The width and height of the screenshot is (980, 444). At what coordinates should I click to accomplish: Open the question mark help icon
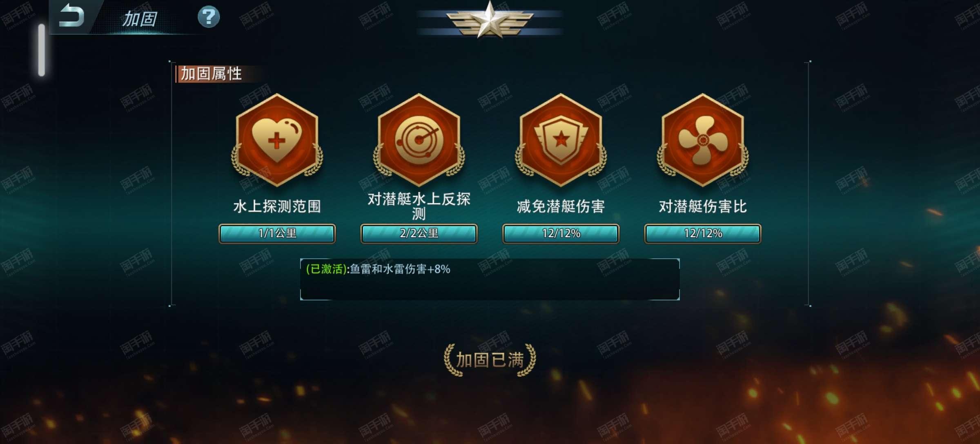[209, 17]
